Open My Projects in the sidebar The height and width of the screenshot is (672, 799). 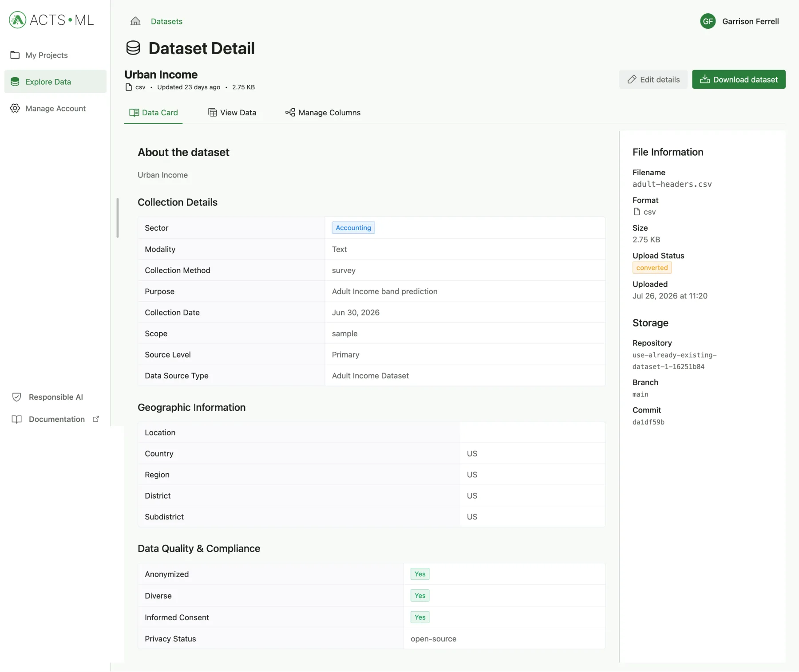55,55
